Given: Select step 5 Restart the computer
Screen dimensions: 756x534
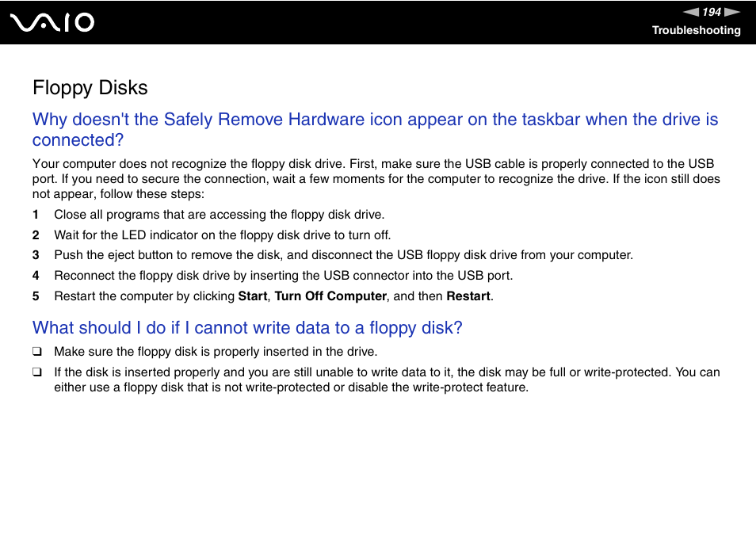Looking at the screenshot, I should point(263,296).
